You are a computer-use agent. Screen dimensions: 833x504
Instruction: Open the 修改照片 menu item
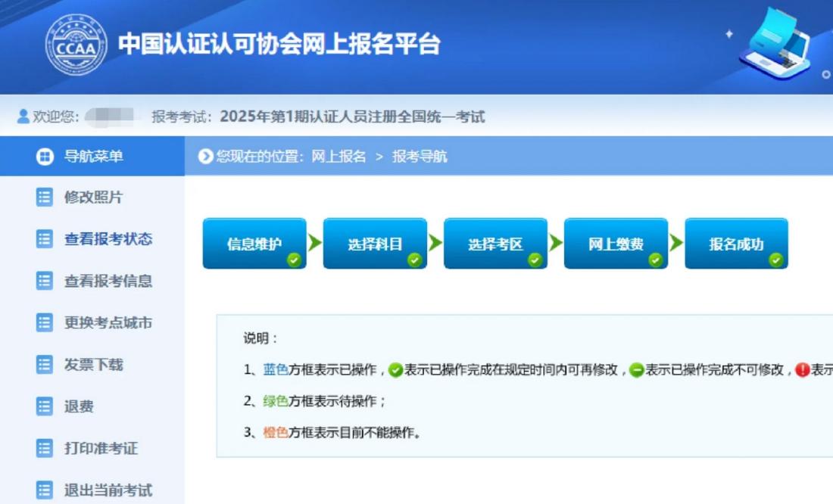pyautogui.click(x=92, y=197)
